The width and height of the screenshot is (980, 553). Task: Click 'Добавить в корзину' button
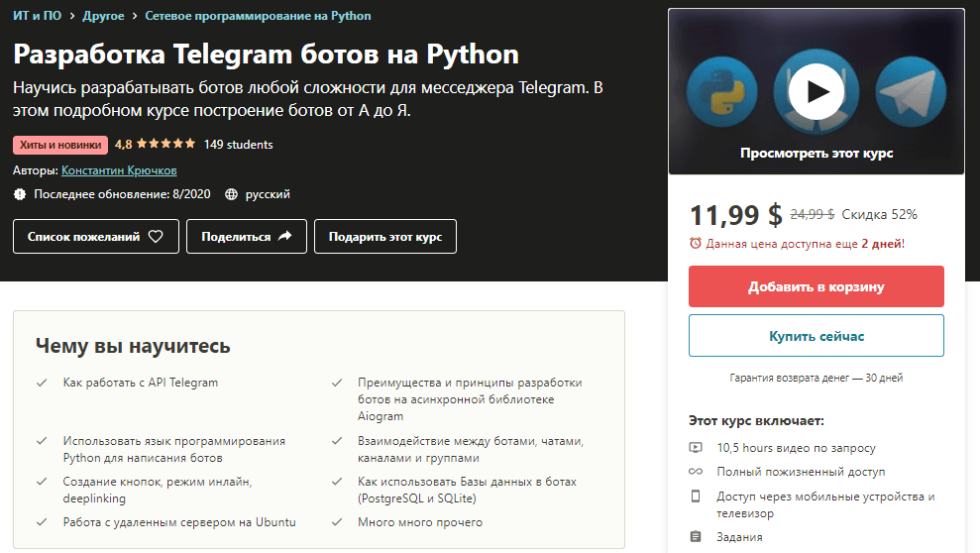pos(817,286)
